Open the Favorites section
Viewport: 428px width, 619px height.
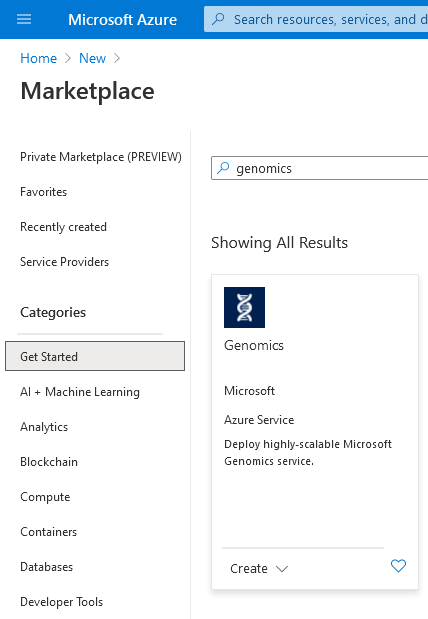click(x=43, y=192)
